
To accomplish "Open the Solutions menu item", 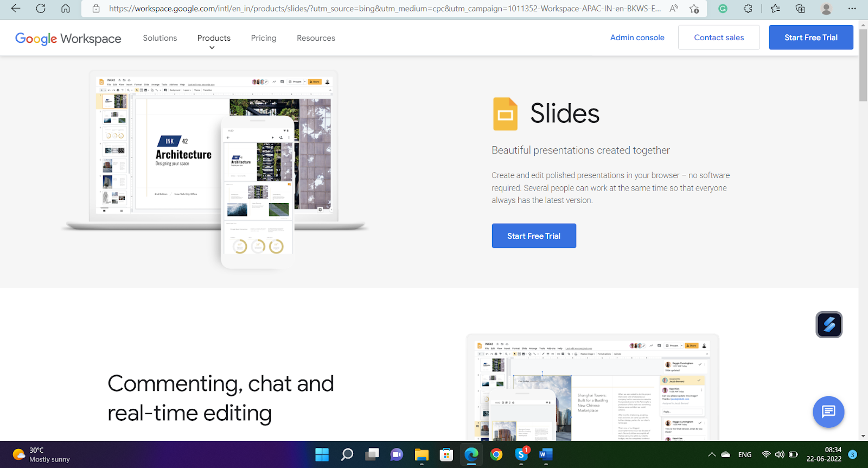I will click(160, 38).
